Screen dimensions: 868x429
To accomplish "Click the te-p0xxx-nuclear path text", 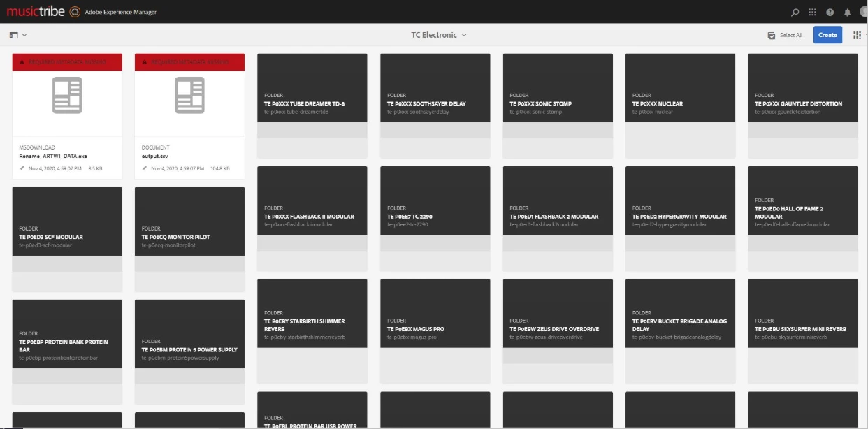I will (x=653, y=112).
